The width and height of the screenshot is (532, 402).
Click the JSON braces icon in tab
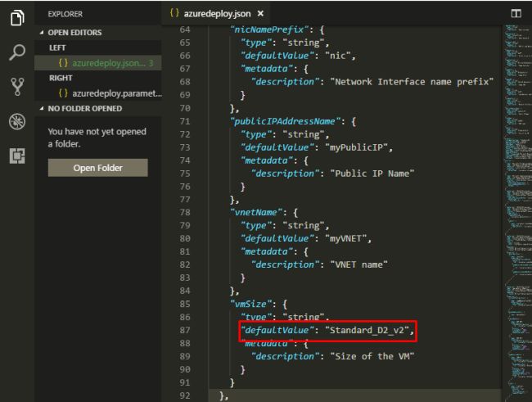click(174, 13)
